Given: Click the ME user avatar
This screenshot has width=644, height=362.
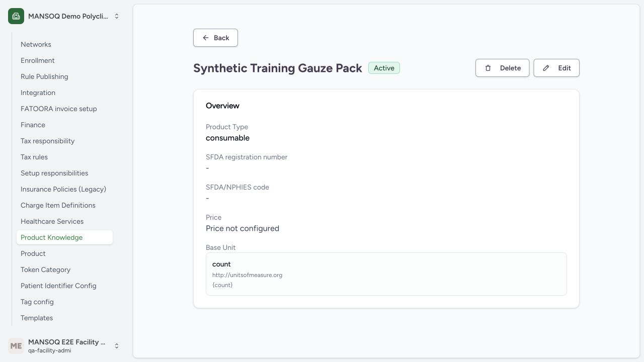Looking at the screenshot, I should coord(16,346).
